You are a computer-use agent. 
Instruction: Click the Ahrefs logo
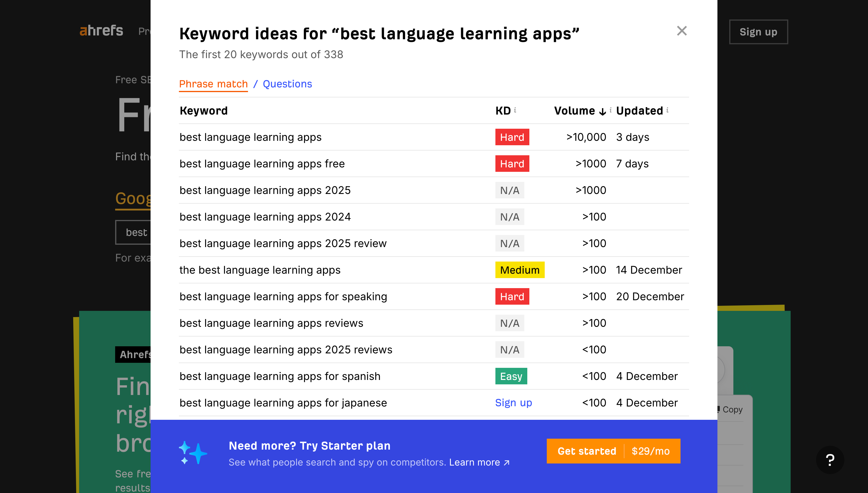coord(101,31)
